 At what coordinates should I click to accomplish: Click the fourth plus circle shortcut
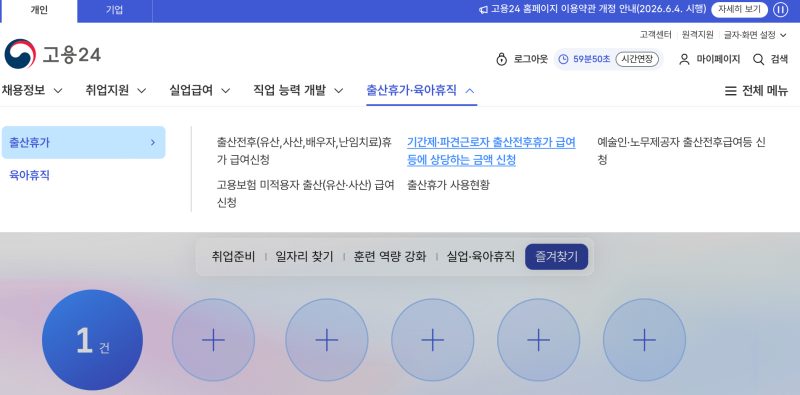538,340
